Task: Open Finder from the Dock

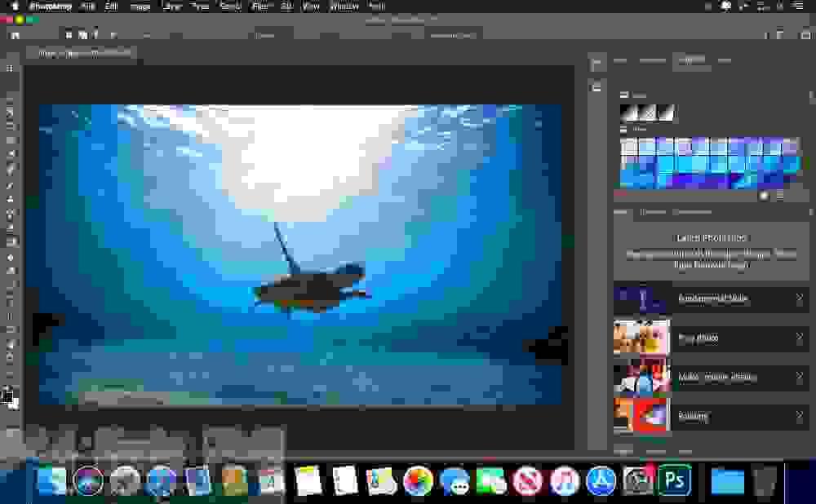Action: (x=51, y=480)
